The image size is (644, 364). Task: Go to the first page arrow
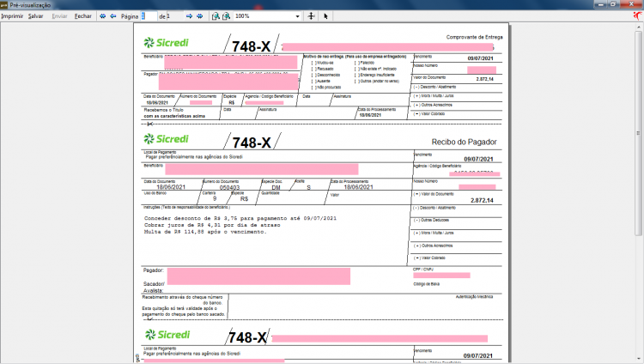(103, 16)
